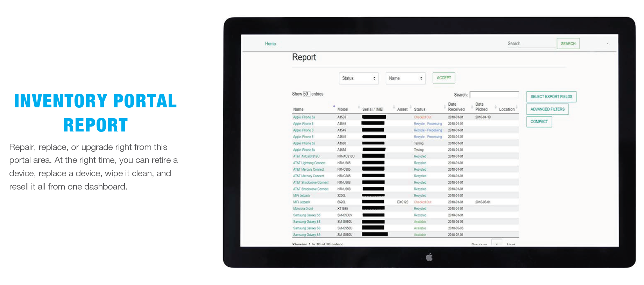Click model cell SM-G900V
This screenshot has width=644, height=285.
[345, 215]
